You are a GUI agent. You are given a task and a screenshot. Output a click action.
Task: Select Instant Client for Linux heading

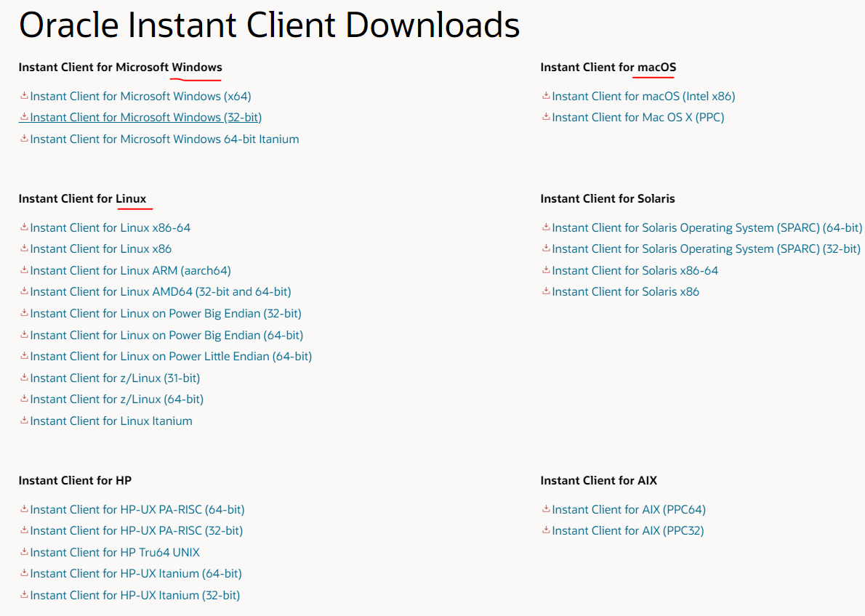pos(83,198)
